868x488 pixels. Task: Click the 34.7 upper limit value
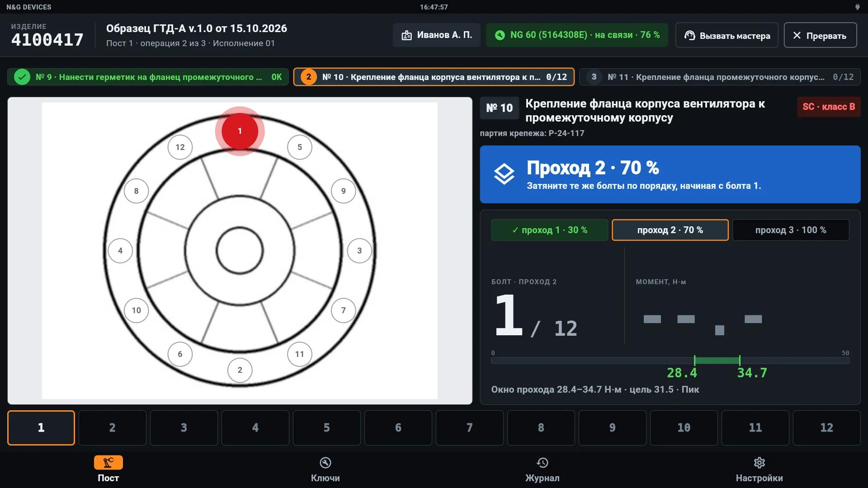[752, 373]
